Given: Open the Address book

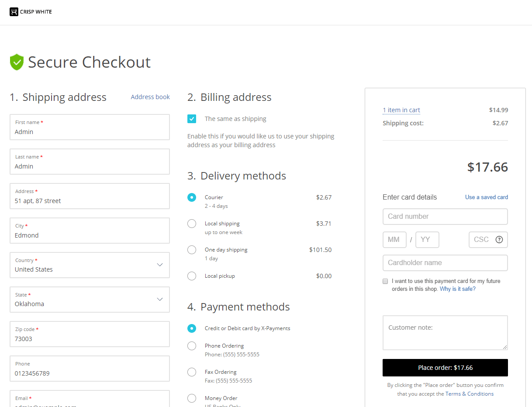Looking at the screenshot, I should (x=150, y=97).
